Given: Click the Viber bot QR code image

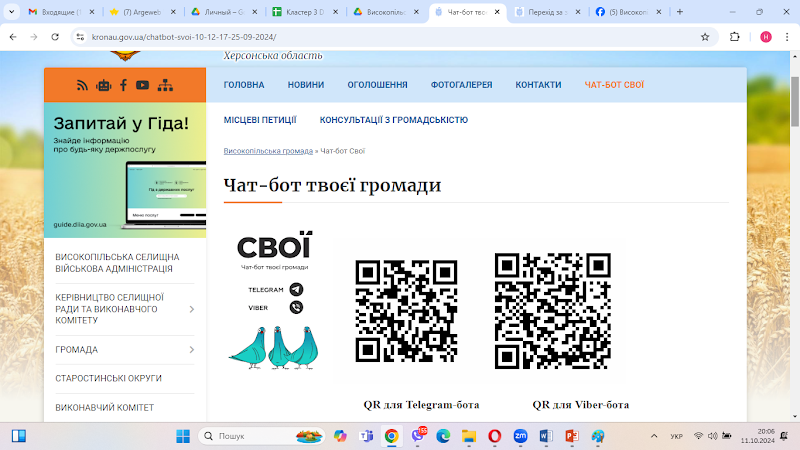Looking at the screenshot, I should [x=553, y=311].
